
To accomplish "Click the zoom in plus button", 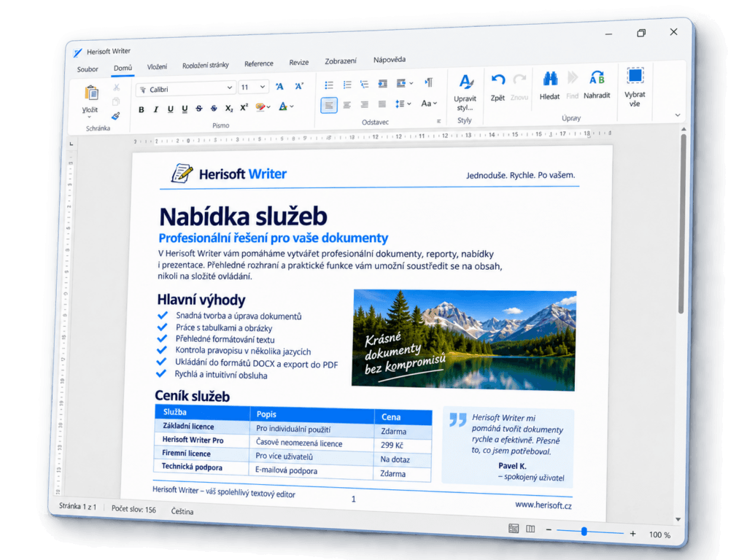I will click(x=632, y=534).
